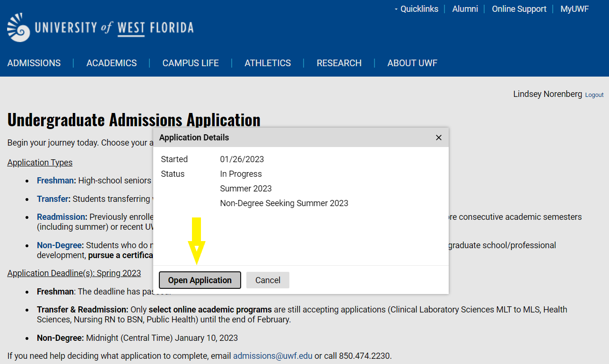
Task: Open the Transfer application type link
Action: [54, 199]
